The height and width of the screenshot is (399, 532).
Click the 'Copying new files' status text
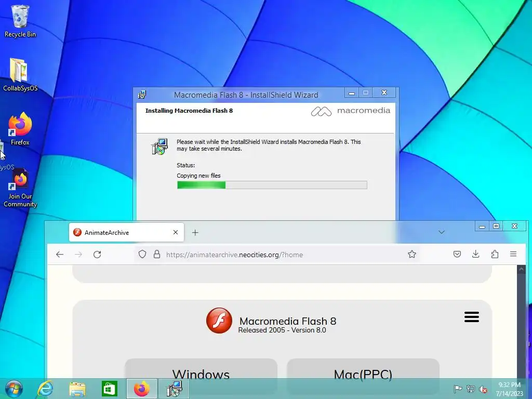pos(198,176)
